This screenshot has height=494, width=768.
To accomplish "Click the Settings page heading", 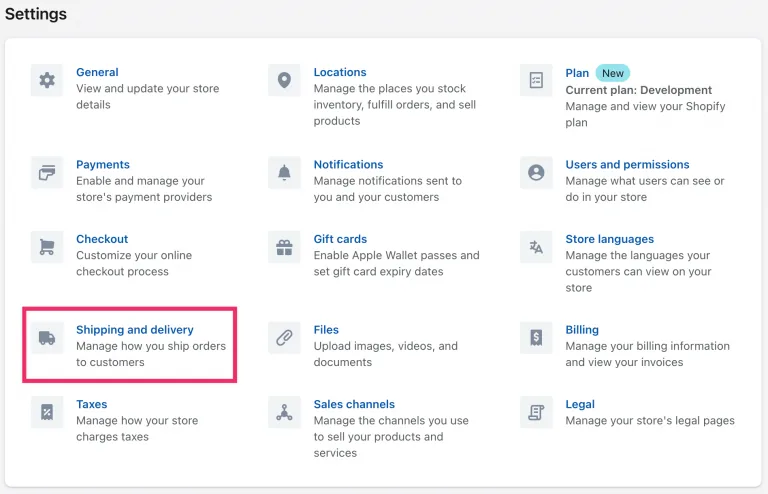I will tap(36, 14).
